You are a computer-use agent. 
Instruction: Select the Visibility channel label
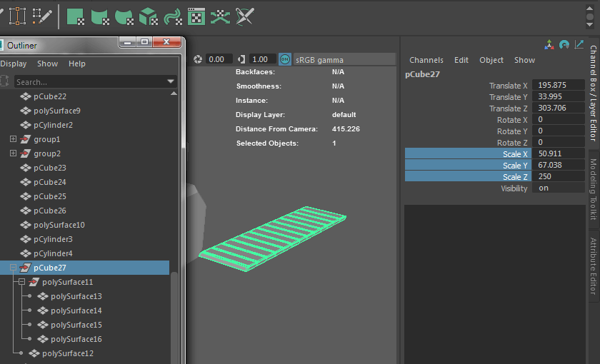[514, 188]
